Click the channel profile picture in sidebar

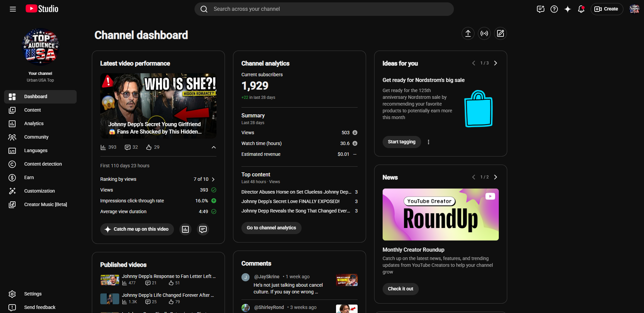coord(41,47)
